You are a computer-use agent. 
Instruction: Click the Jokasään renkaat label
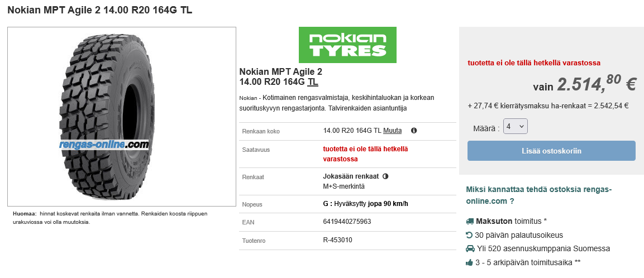click(351, 176)
